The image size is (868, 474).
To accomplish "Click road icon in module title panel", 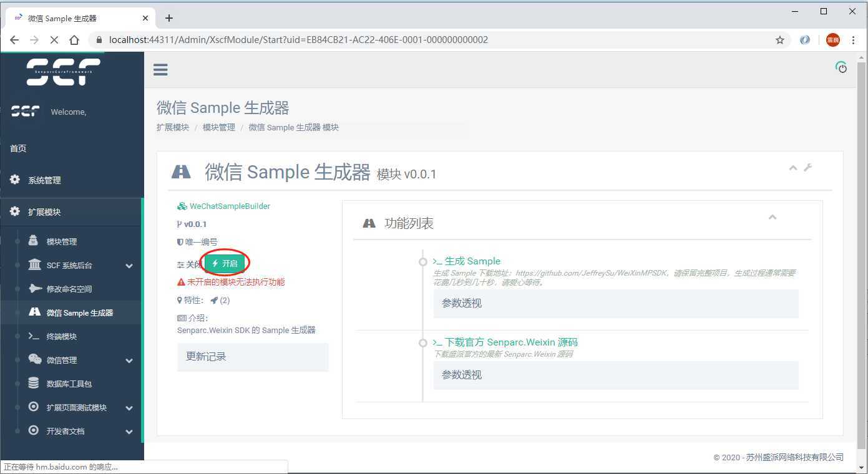I will pos(181,172).
